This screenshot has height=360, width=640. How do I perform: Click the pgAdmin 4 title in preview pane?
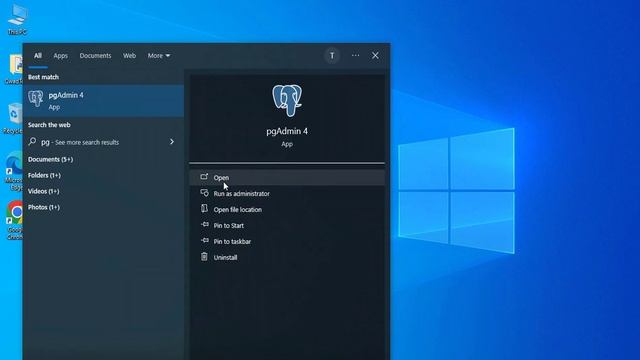point(287,131)
